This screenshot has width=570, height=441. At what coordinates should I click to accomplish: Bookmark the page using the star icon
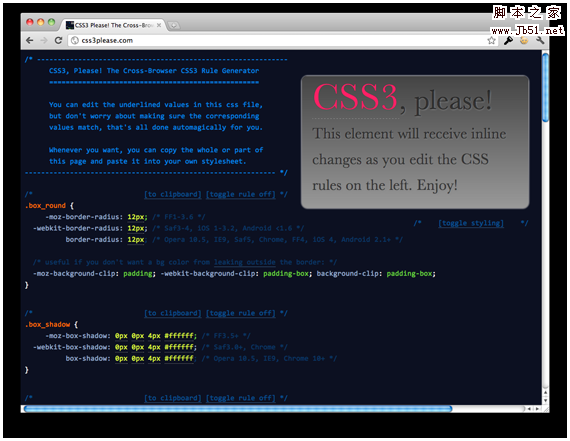click(x=491, y=40)
